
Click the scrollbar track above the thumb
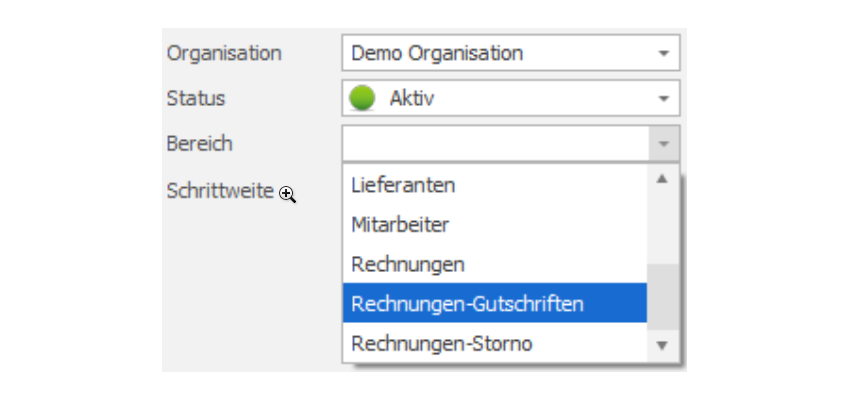point(662,228)
